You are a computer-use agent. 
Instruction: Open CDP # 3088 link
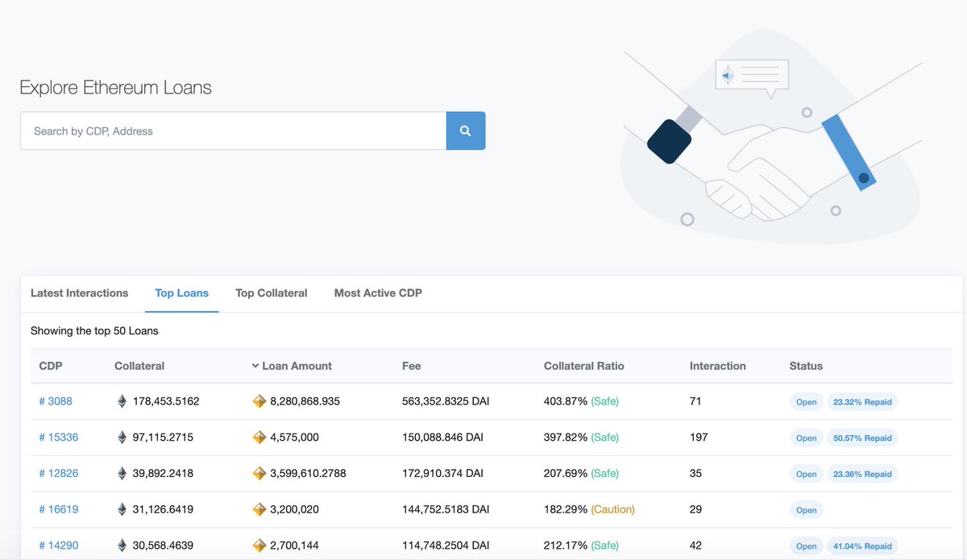(x=56, y=401)
